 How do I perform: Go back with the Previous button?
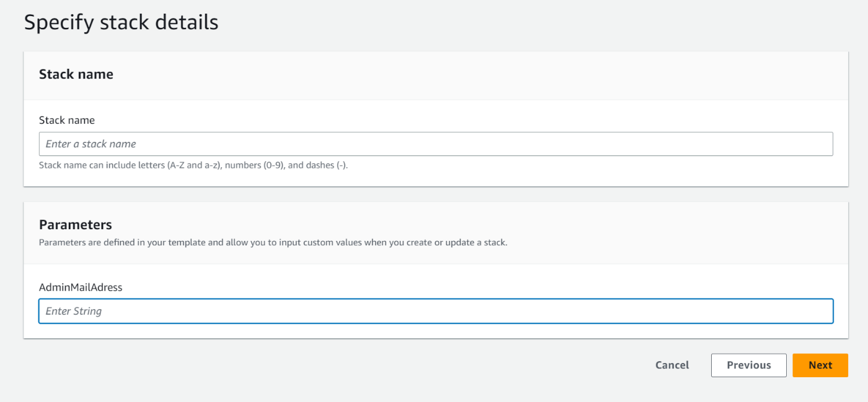(x=748, y=365)
